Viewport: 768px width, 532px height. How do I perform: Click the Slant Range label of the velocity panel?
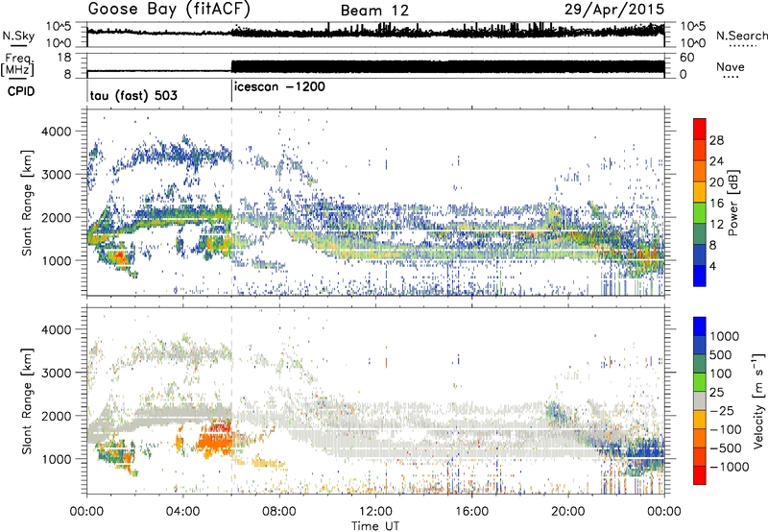click(x=27, y=400)
